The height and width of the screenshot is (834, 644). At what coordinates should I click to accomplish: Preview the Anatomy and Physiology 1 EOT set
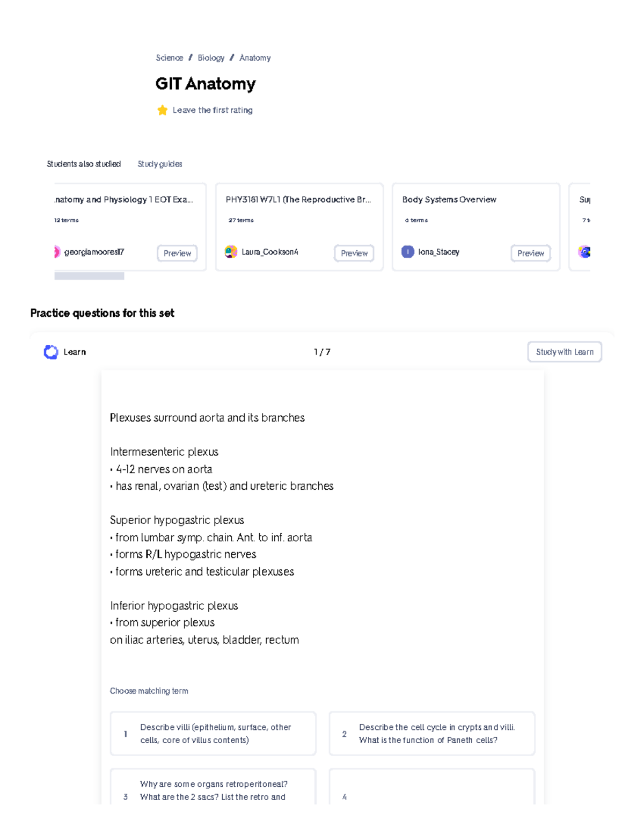pos(177,253)
